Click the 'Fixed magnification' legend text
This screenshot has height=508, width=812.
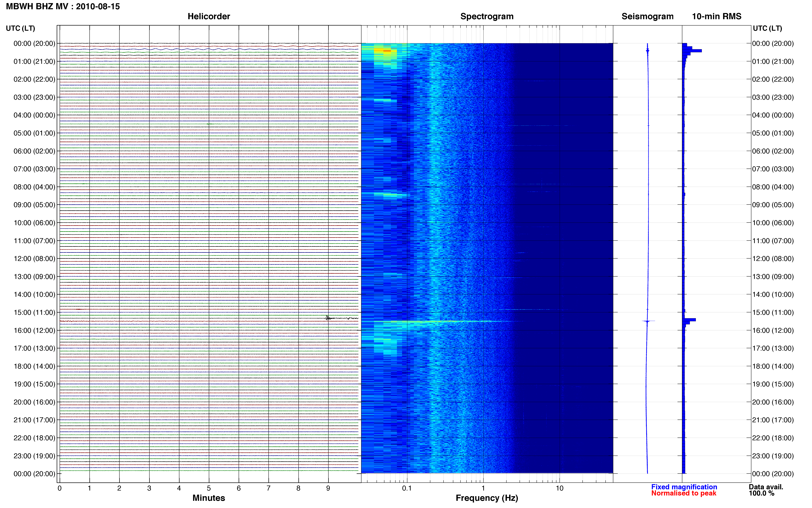pos(684,487)
